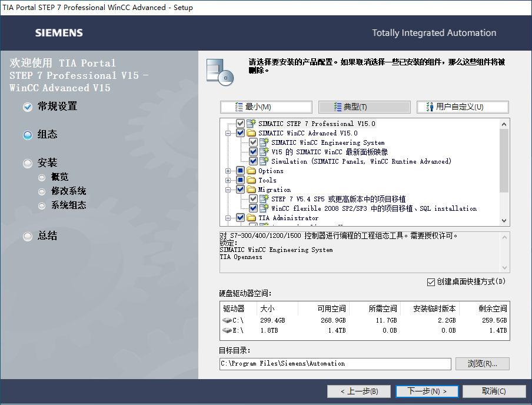Image resolution: width=532 pixels, height=405 pixels.
Task: Select the 最小(M) minimal configuration
Action: (x=267, y=107)
